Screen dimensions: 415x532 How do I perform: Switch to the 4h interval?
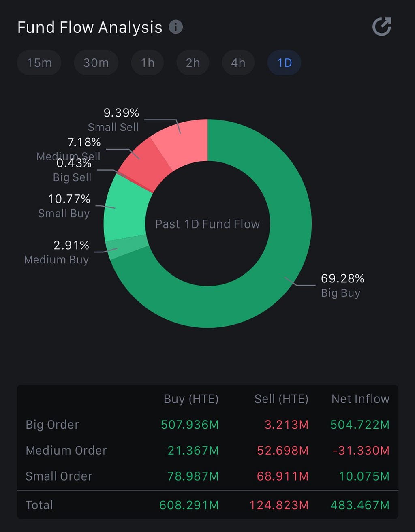point(238,63)
